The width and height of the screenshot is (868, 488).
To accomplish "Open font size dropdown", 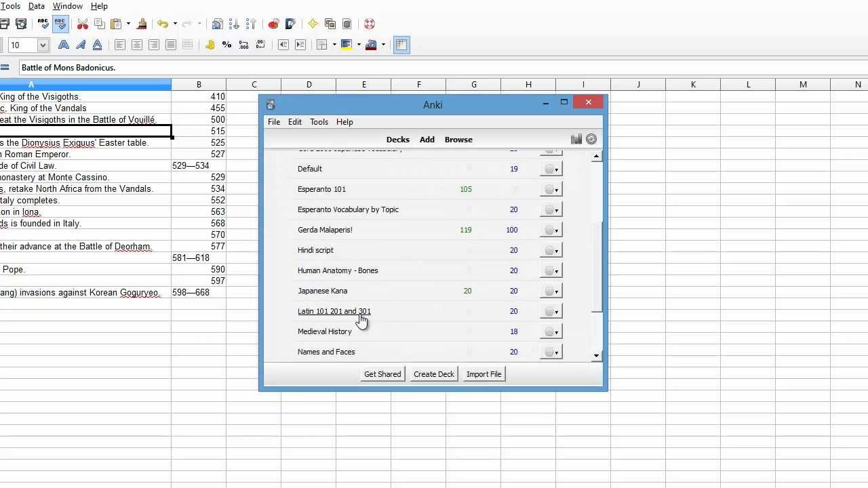I will pos(43,45).
